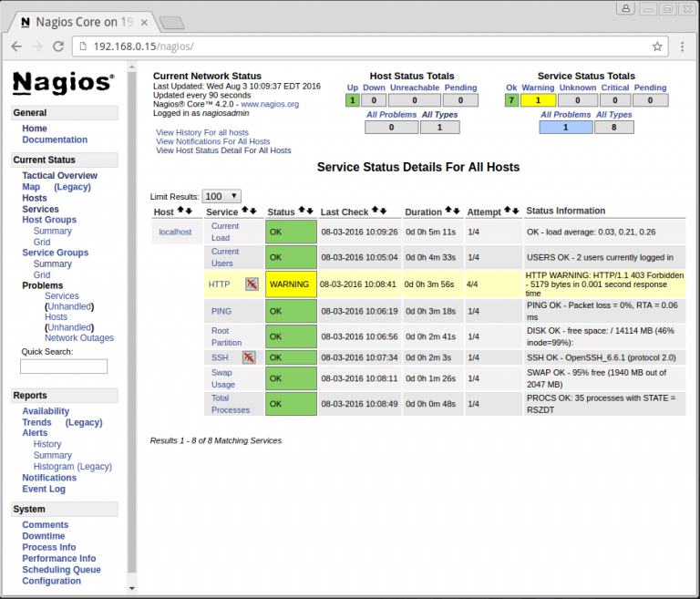The image size is (700, 599).
Task: Open the www.nagios.org link
Action: 270,105
